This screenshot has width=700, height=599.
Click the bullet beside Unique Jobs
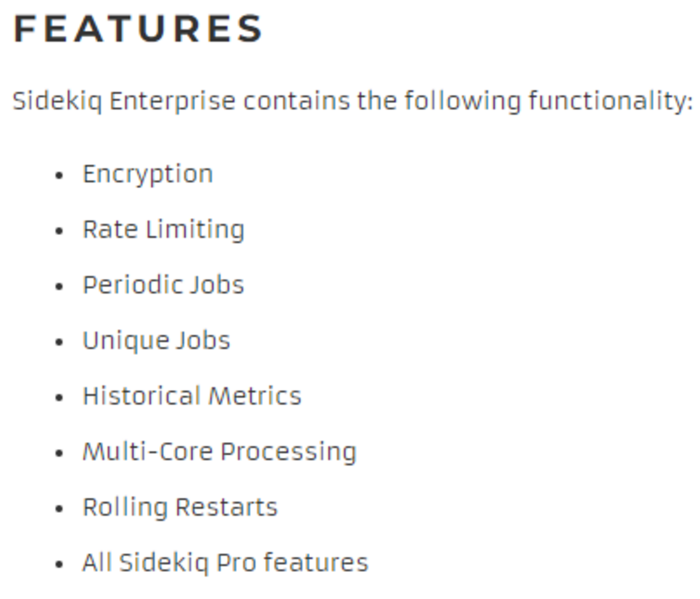click(x=59, y=342)
